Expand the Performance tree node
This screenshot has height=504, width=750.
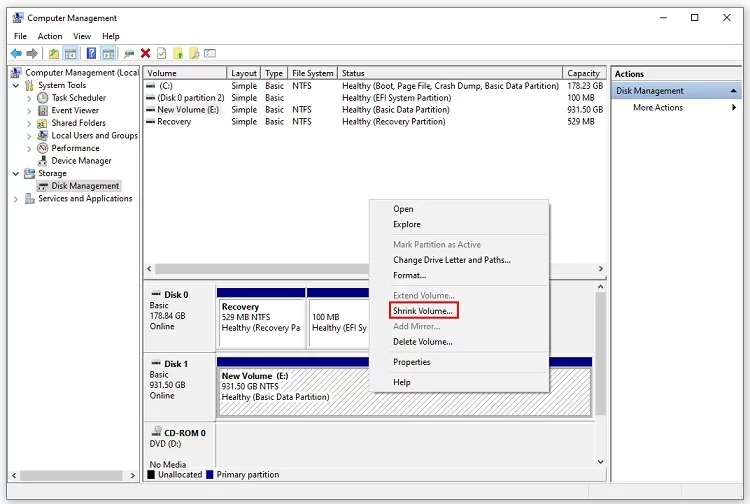pos(29,149)
